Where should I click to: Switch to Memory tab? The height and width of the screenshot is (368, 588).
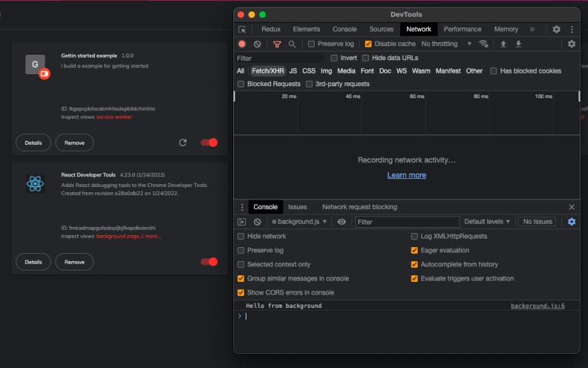coord(506,29)
